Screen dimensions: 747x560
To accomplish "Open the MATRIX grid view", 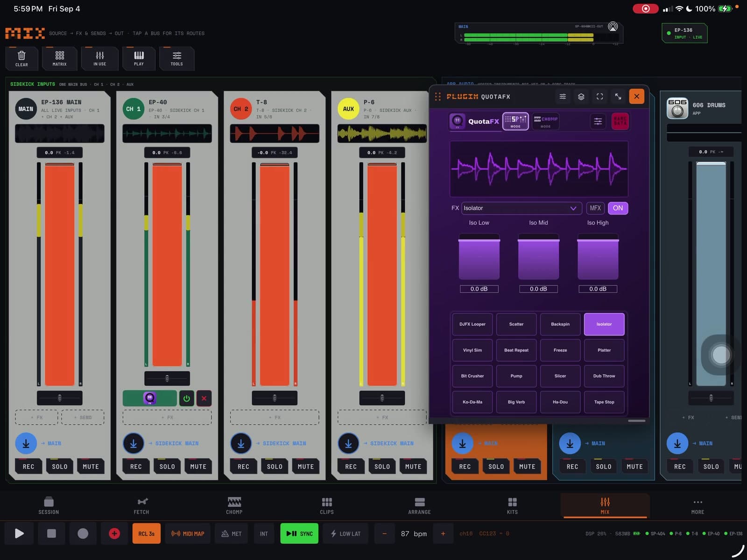I will point(60,58).
